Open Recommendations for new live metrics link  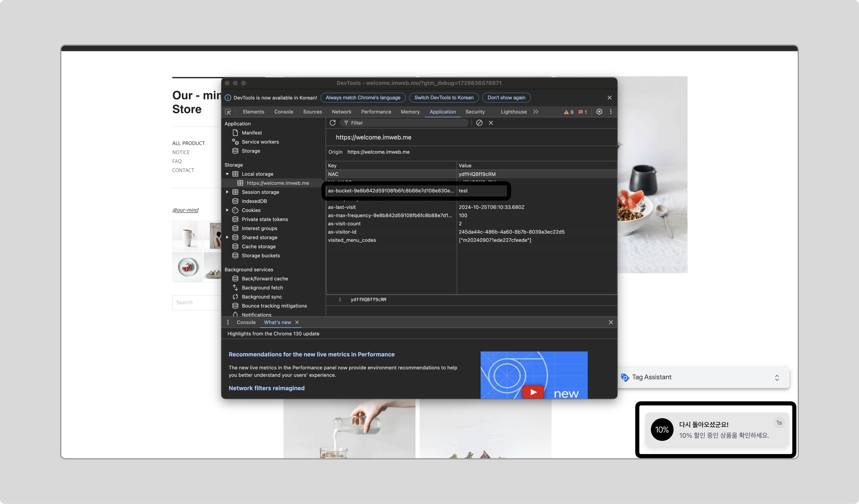point(311,354)
